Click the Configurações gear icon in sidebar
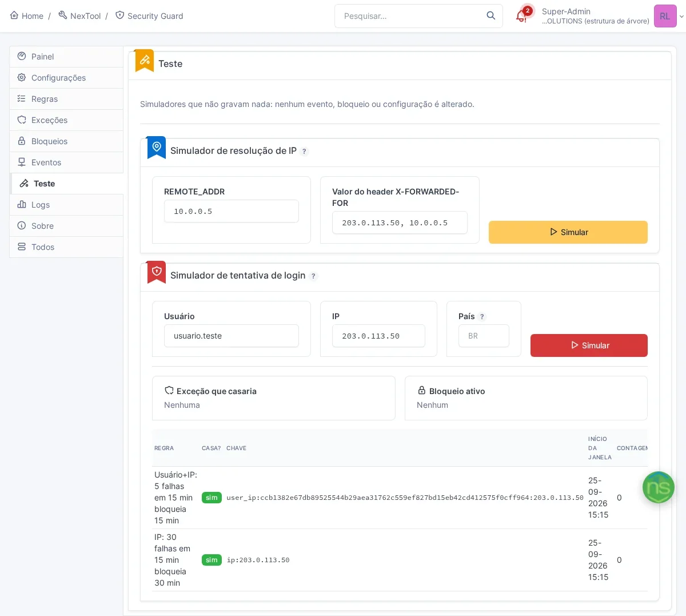The width and height of the screenshot is (686, 616). click(22, 77)
